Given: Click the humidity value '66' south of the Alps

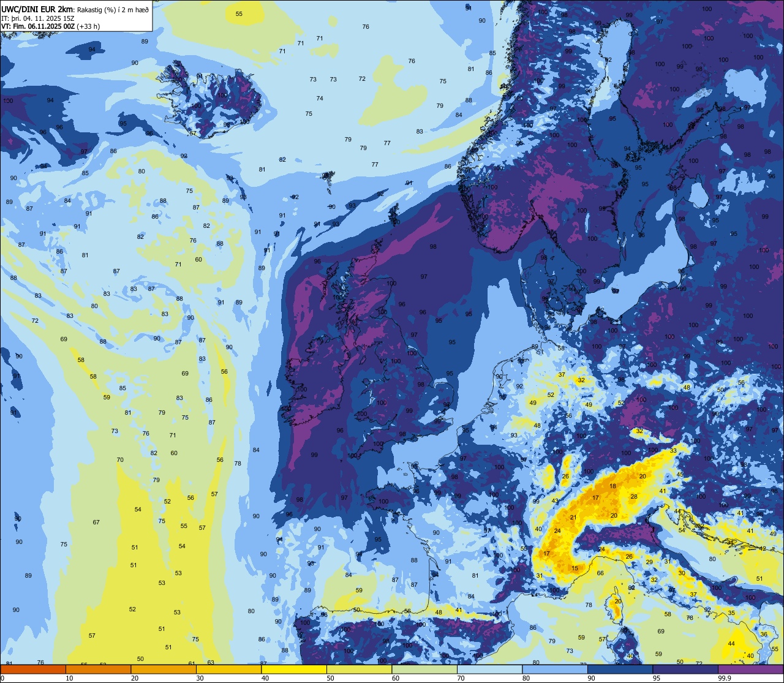Looking at the screenshot, I should point(600,574).
